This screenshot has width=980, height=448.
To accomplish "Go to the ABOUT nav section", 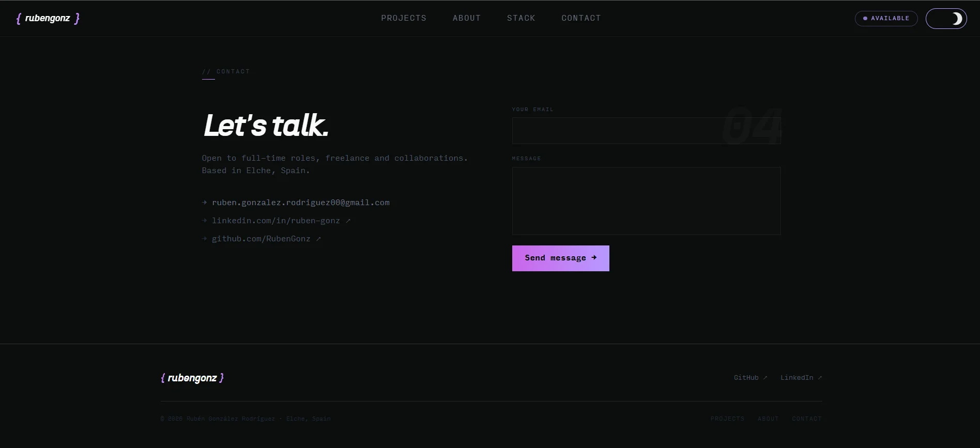I will pyautogui.click(x=467, y=18).
